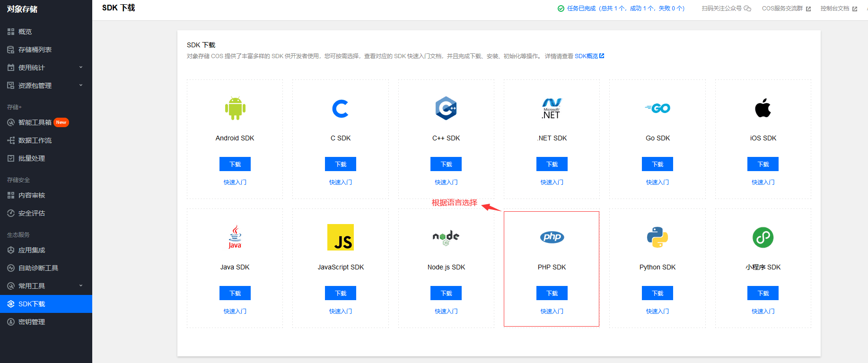The height and width of the screenshot is (363, 868).
Task: Download the C SDK
Action: click(341, 164)
